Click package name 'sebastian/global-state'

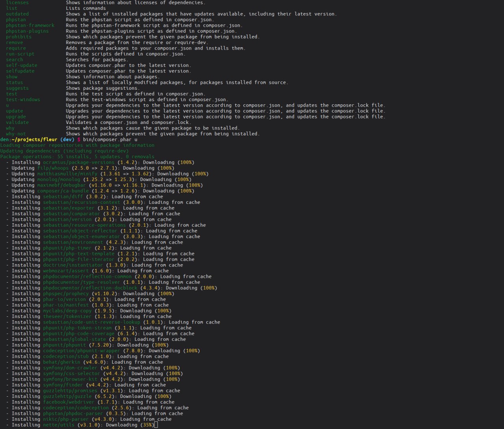click(x=74, y=339)
